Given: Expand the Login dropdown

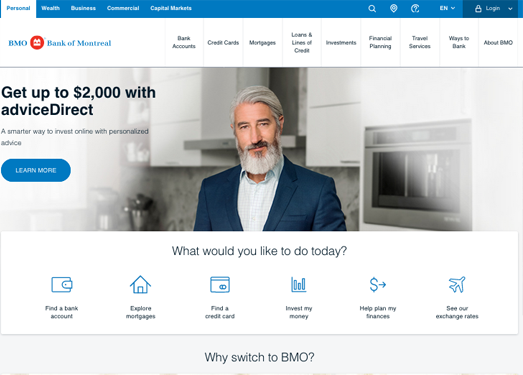Looking at the screenshot, I should point(493,9).
